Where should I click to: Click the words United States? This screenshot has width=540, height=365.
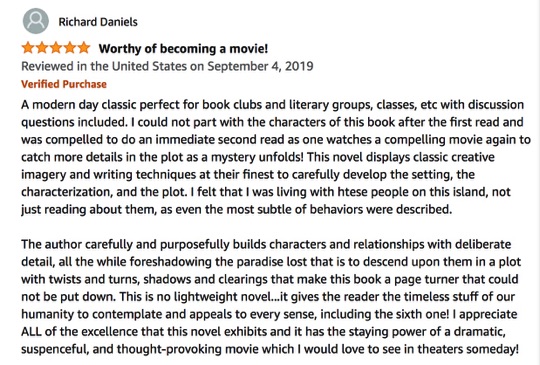pyautogui.click(x=149, y=66)
